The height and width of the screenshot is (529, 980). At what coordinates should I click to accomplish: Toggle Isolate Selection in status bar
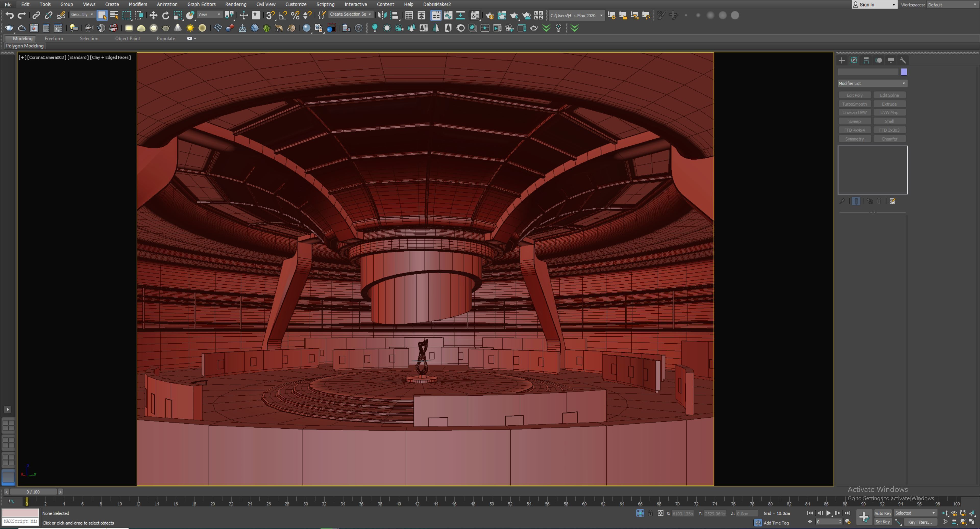point(640,513)
